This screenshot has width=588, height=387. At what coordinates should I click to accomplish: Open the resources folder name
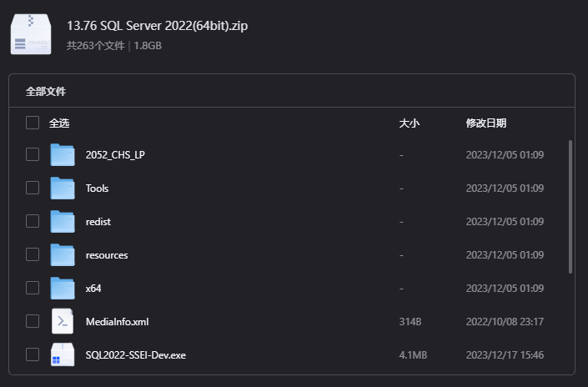pos(107,255)
